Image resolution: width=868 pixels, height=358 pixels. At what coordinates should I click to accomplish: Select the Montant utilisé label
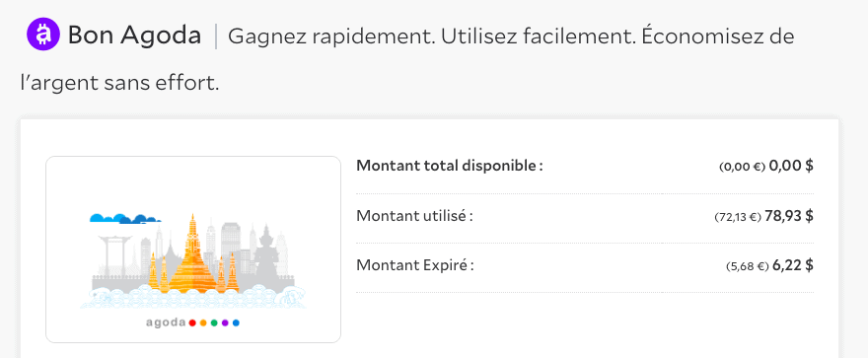point(414,216)
